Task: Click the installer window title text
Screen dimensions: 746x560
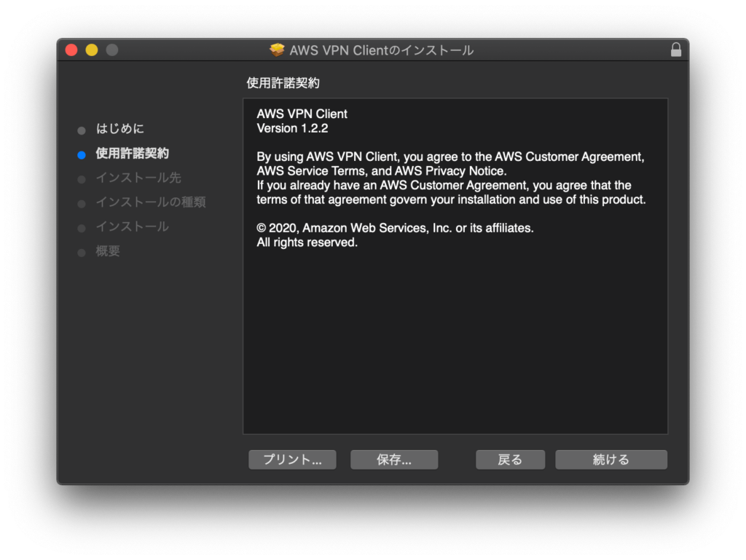Action: click(x=384, y=50)
